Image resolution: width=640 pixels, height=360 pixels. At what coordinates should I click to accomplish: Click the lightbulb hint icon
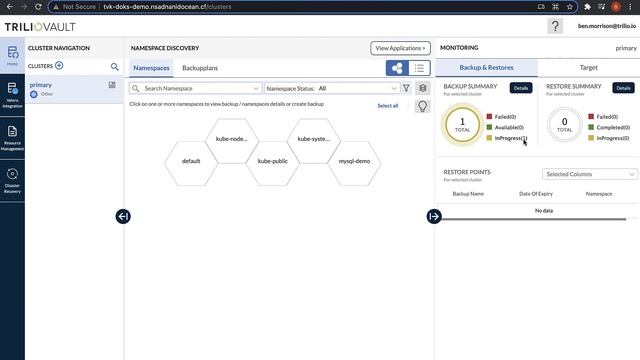click(x=422, y=106)
